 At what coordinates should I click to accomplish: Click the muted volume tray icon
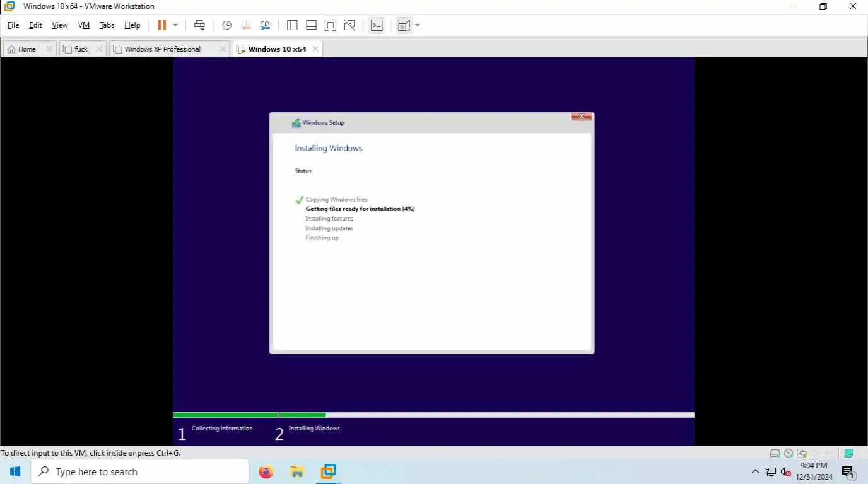786,471
